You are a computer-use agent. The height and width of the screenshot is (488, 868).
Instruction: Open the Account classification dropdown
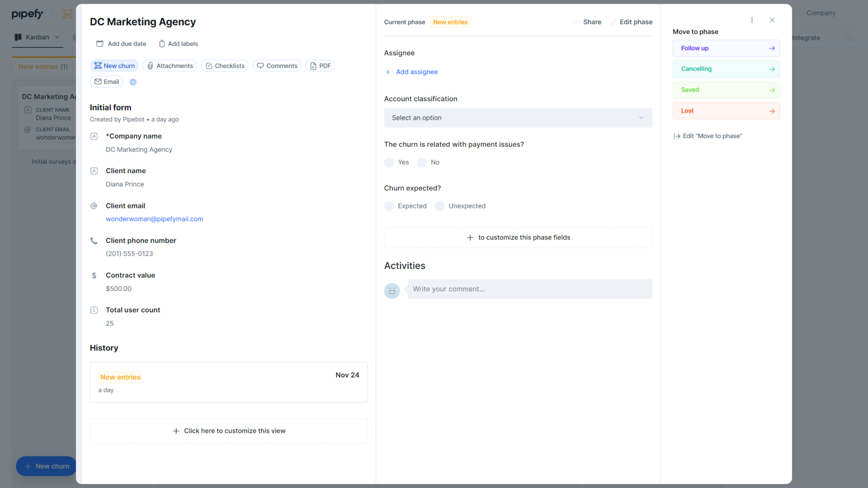point(518,117)
